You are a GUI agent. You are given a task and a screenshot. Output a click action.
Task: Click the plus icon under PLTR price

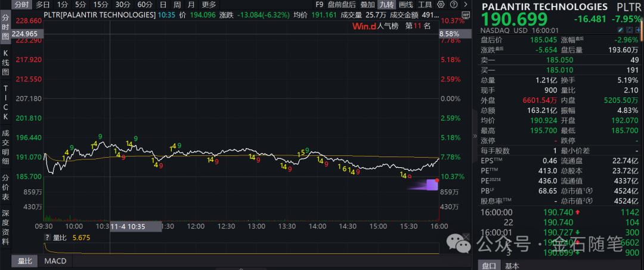(x=637, y=29)
